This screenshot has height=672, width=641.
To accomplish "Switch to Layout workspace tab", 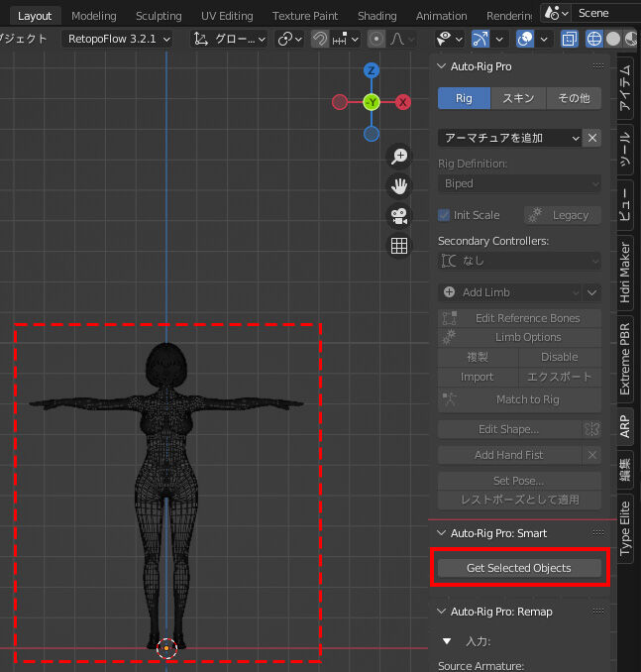I will point(35,16).
